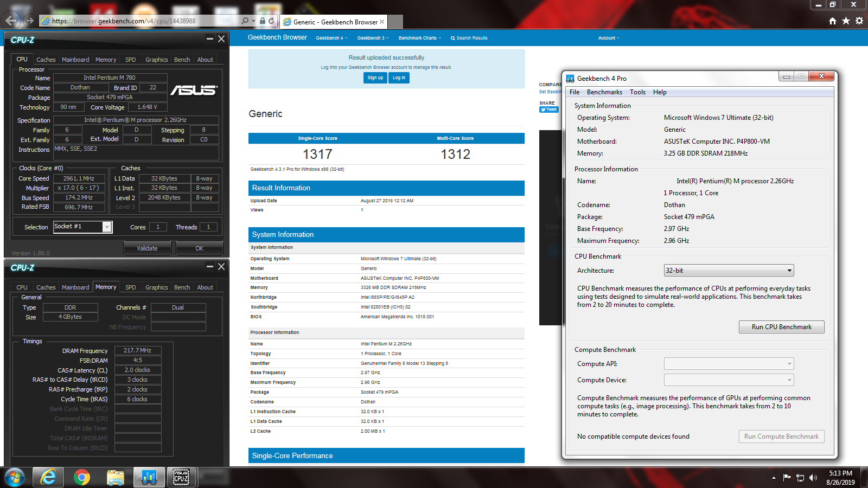Click the Tweet share button
This screenshot has width=868, height=488.
point(549,110)
